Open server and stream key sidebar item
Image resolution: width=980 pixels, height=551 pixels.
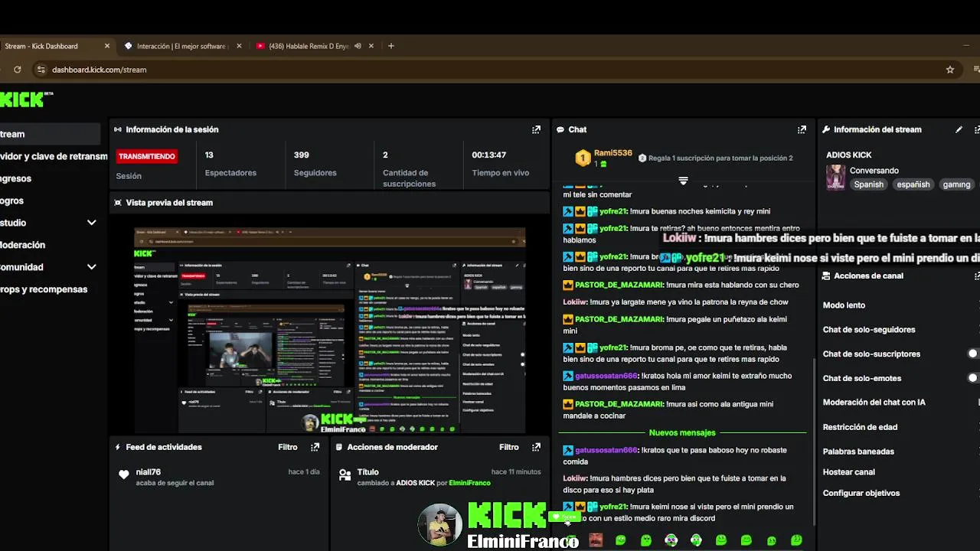click(x=54, y=156)
